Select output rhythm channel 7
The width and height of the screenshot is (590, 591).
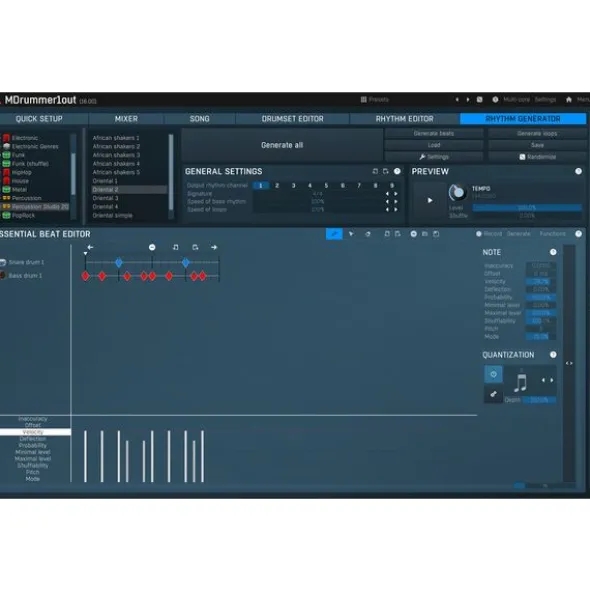pyautogui.click(x=359, y=185)
